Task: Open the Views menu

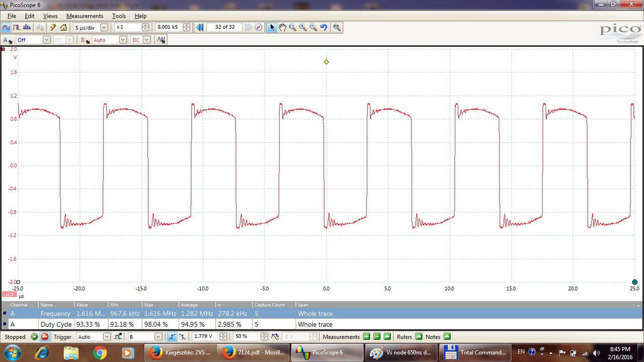Action: pos(50,16)
